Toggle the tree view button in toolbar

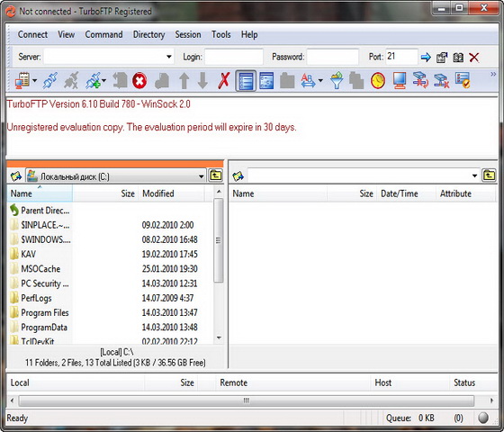point(266,81)
